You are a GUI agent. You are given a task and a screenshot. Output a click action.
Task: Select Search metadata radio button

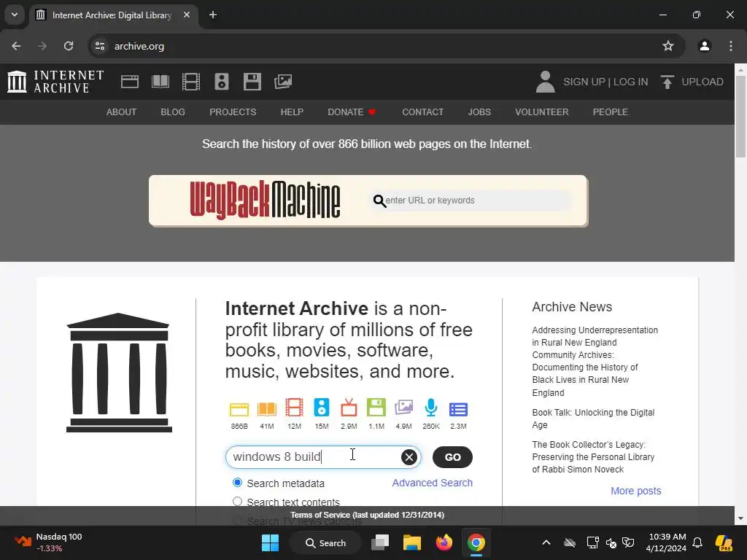(x=237, y=483)
